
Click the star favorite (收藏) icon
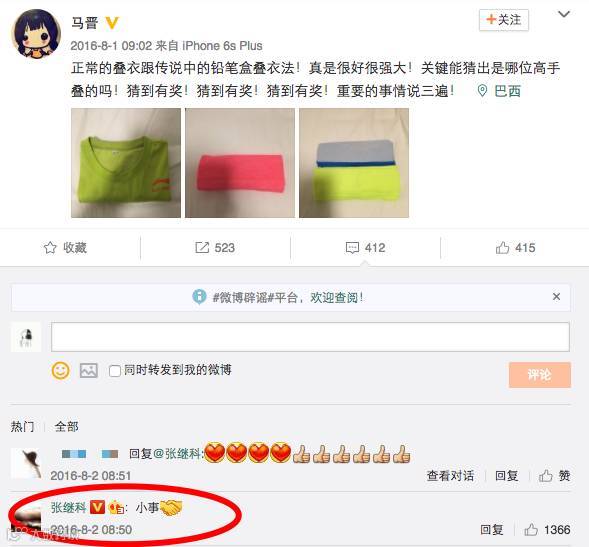click(x=50, y=248)
